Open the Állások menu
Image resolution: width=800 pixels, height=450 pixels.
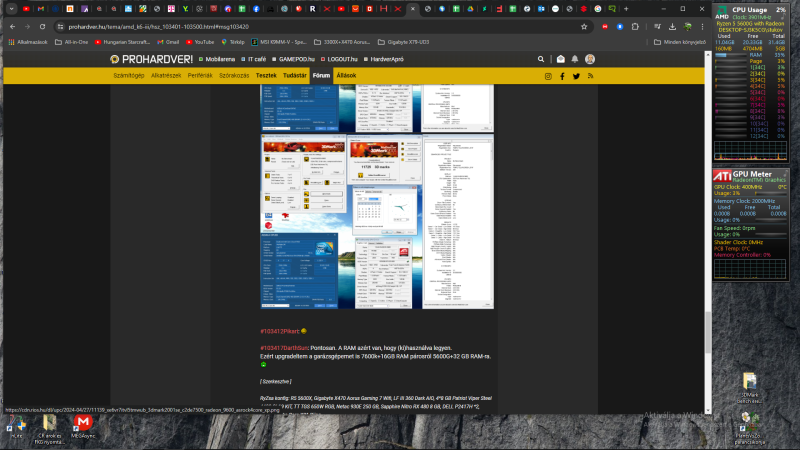(x=346, y=76)
